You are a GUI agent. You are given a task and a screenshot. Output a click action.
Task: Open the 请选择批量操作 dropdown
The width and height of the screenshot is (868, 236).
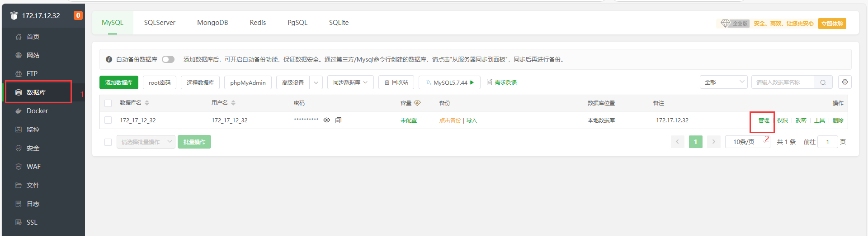pyautogui.click(x=146, y=142)
